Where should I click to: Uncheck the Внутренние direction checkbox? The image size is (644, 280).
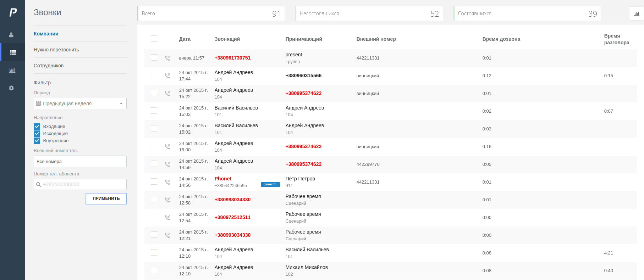click(x=37, y=141)
